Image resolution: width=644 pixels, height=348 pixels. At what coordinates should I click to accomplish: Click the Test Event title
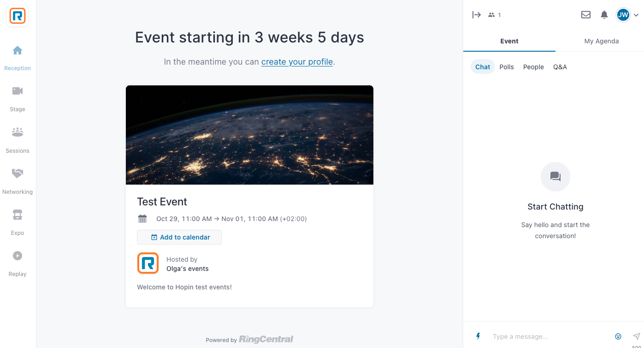[x=162, y=202]
